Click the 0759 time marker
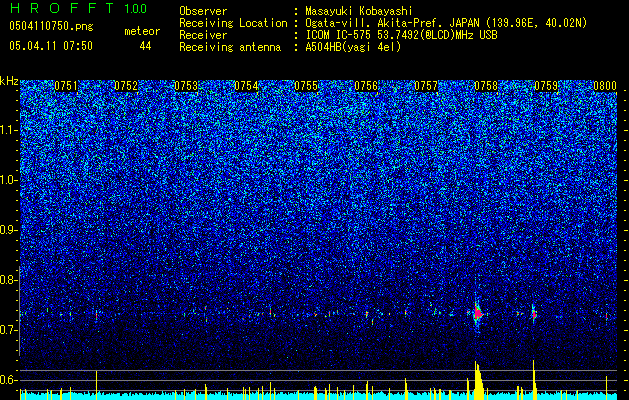The width and height of the screenshot is (629, 400). click(x=546, y=86)
